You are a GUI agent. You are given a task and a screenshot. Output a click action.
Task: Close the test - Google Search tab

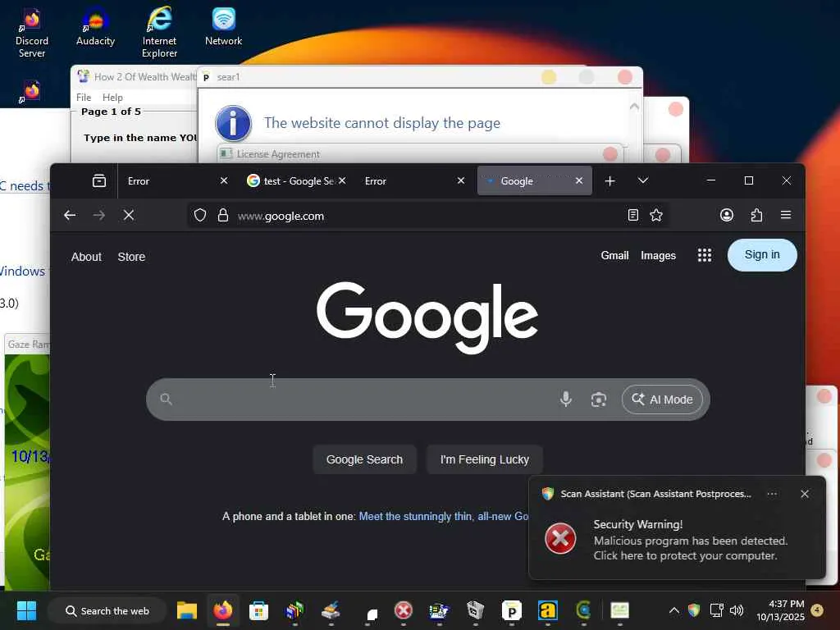click(x=342, y=181)
